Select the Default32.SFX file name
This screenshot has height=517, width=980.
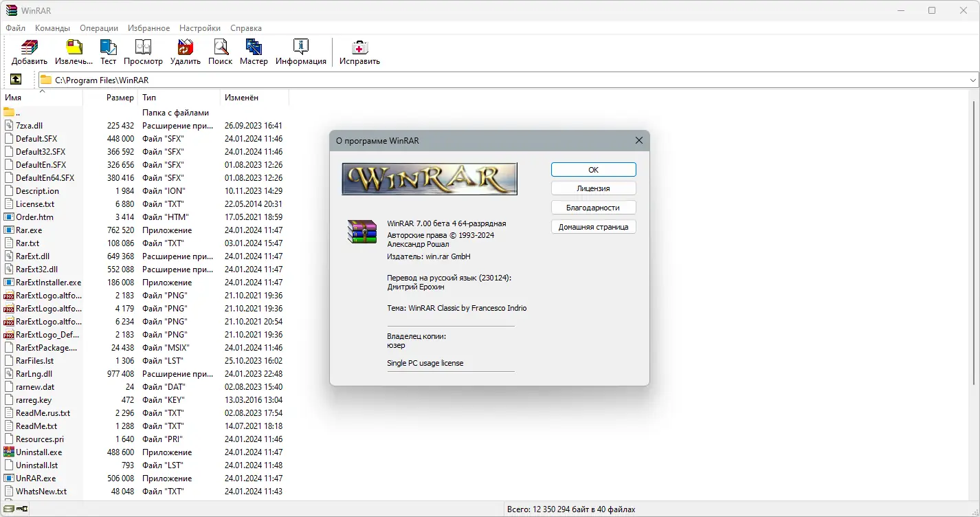coord(41,152)
